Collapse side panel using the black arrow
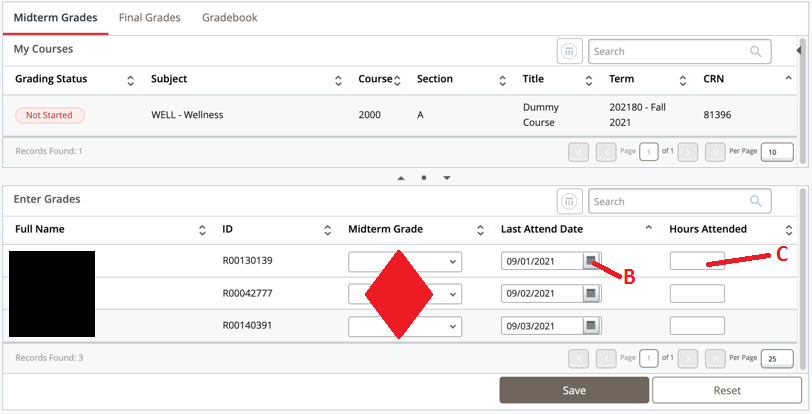This screenshot has height=414, width=812. click(x=799, y=50)
